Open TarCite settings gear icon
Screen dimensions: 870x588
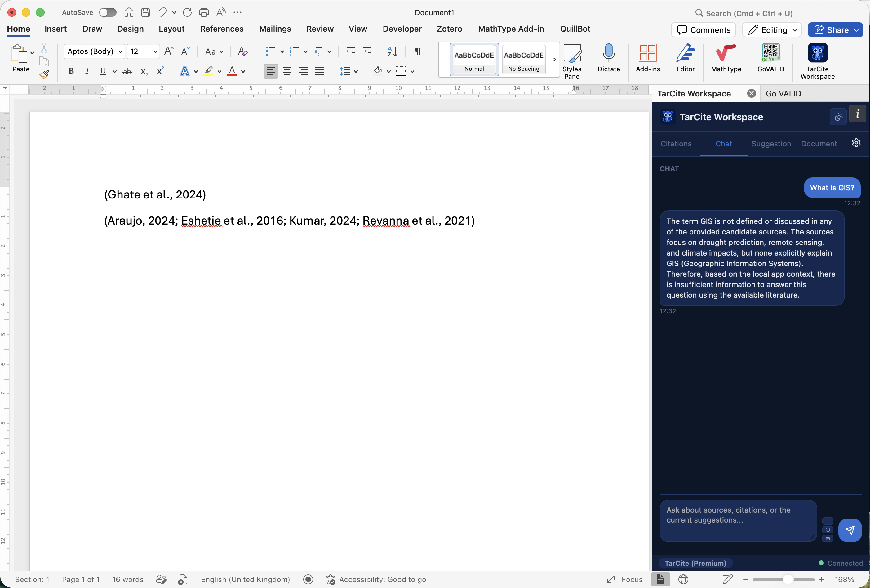[x=856, y=143]
